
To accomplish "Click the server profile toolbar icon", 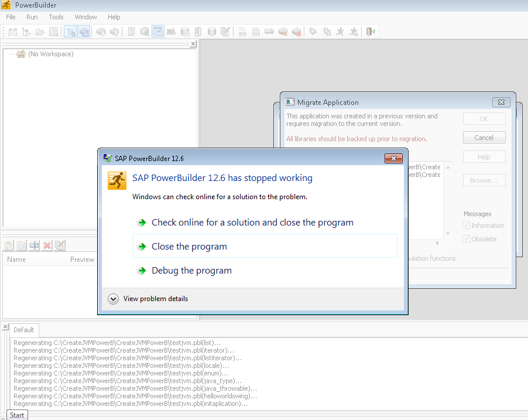I will pos(198,32).
